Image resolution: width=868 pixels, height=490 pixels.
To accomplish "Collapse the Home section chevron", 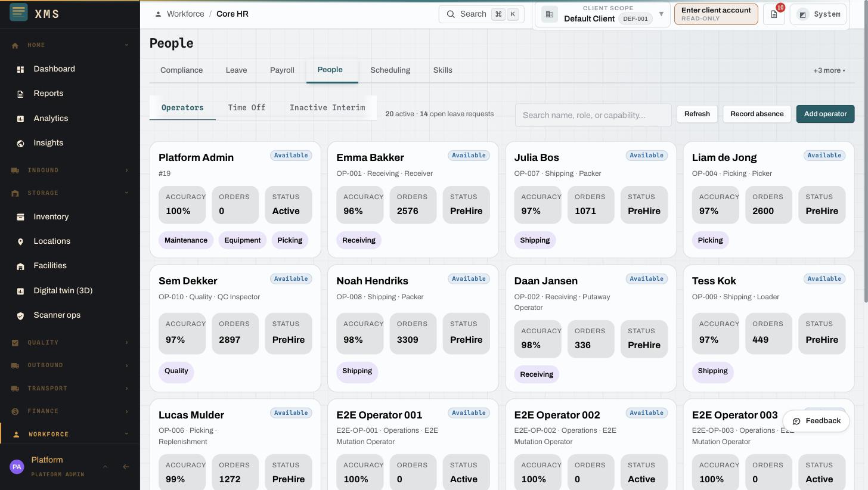I will coord(126,45).
